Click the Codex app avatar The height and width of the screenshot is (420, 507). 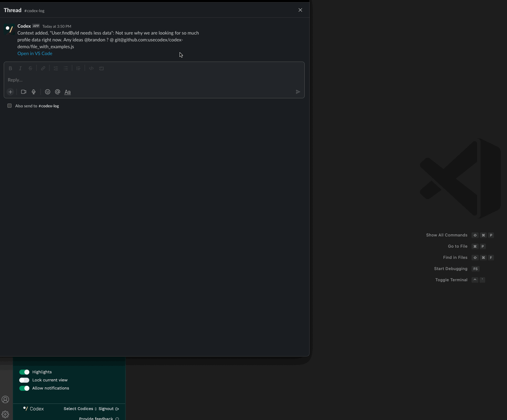9,29
